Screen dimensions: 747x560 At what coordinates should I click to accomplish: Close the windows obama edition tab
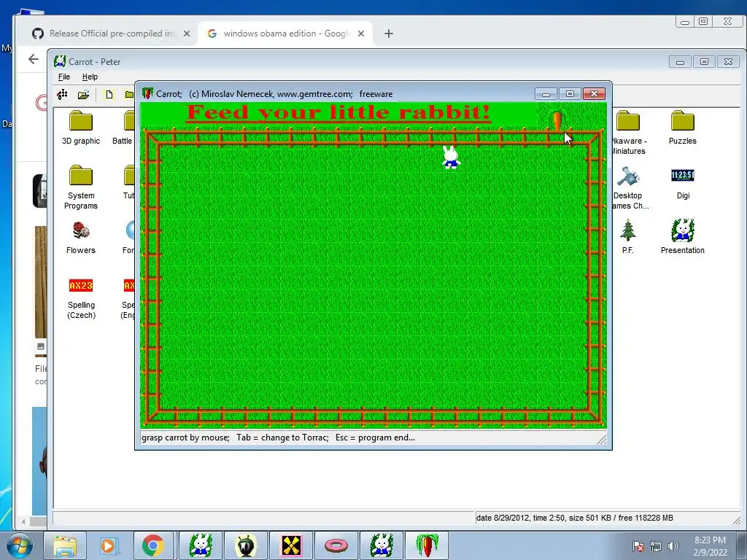point(361,34)
